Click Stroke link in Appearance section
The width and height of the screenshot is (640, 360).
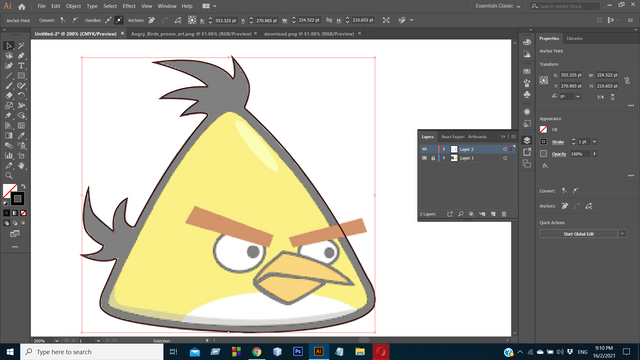[x=558, y=142]
